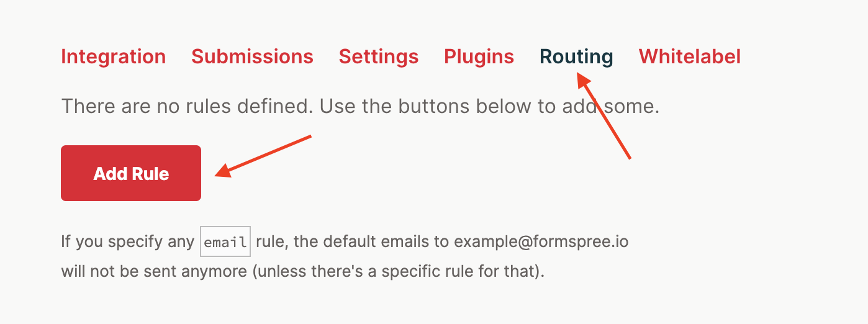
Task: Open the Whitelabel tab
Action: [690, 57]
